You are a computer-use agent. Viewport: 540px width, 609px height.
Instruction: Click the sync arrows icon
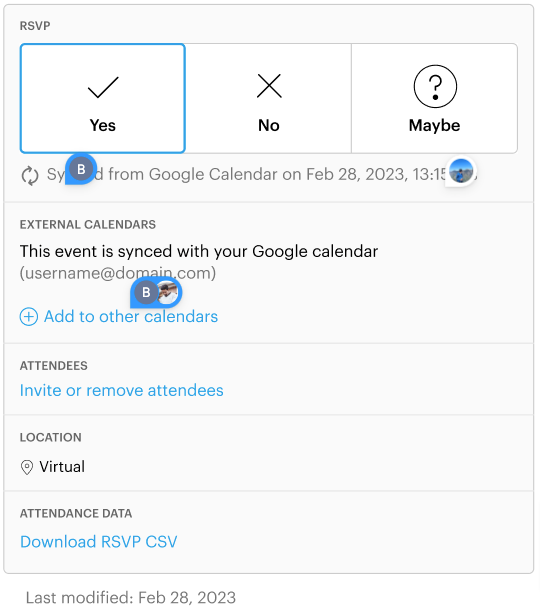coord(30,176)
